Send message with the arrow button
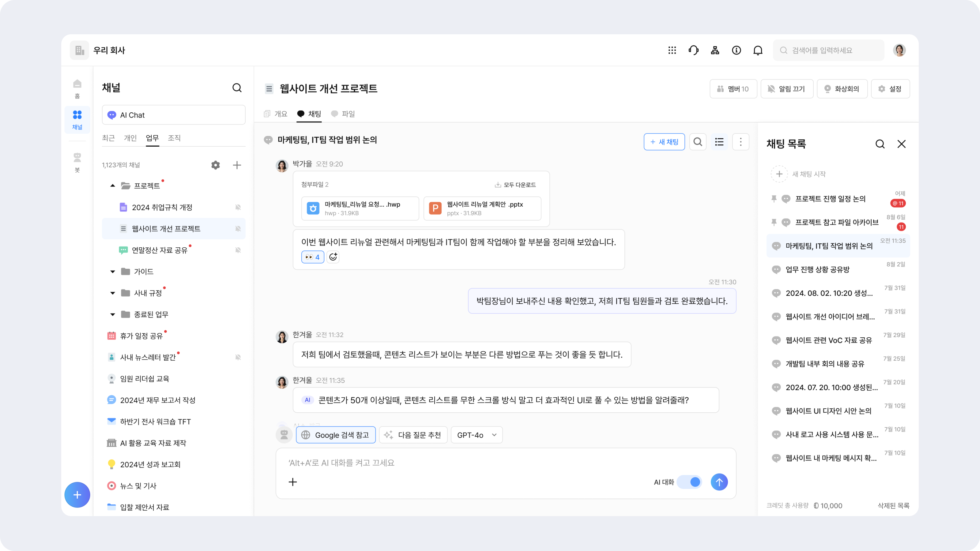 [719, 482]
